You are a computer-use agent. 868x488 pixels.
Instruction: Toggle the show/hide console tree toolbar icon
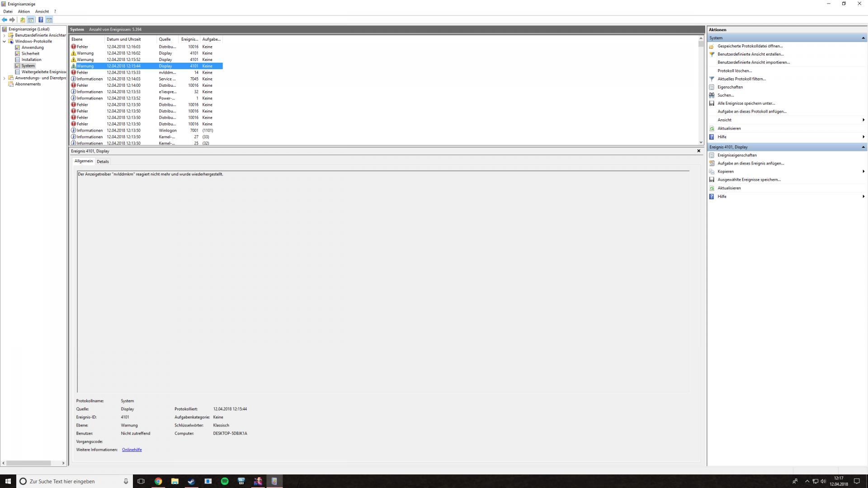point(31,20)
